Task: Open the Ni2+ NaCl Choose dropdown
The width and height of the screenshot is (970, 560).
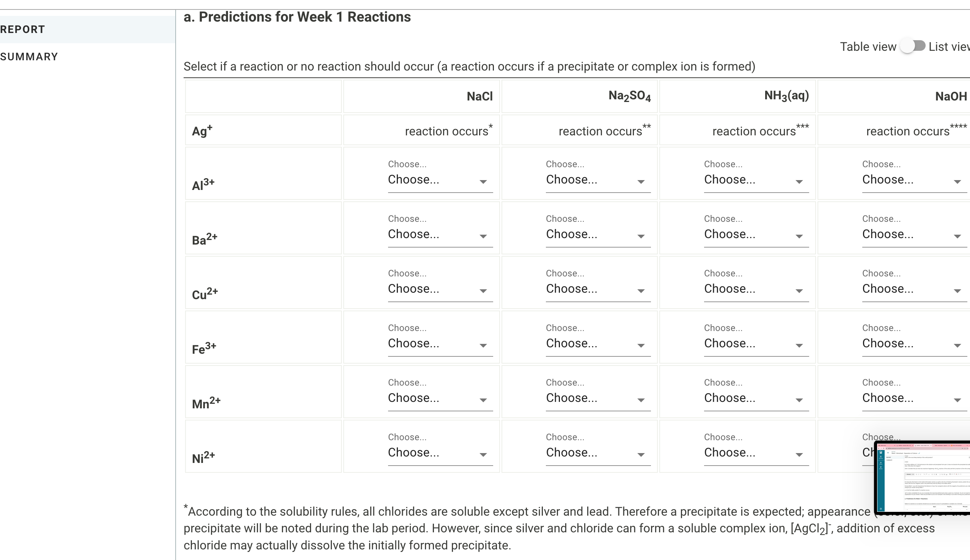Action: click(440, 453)
